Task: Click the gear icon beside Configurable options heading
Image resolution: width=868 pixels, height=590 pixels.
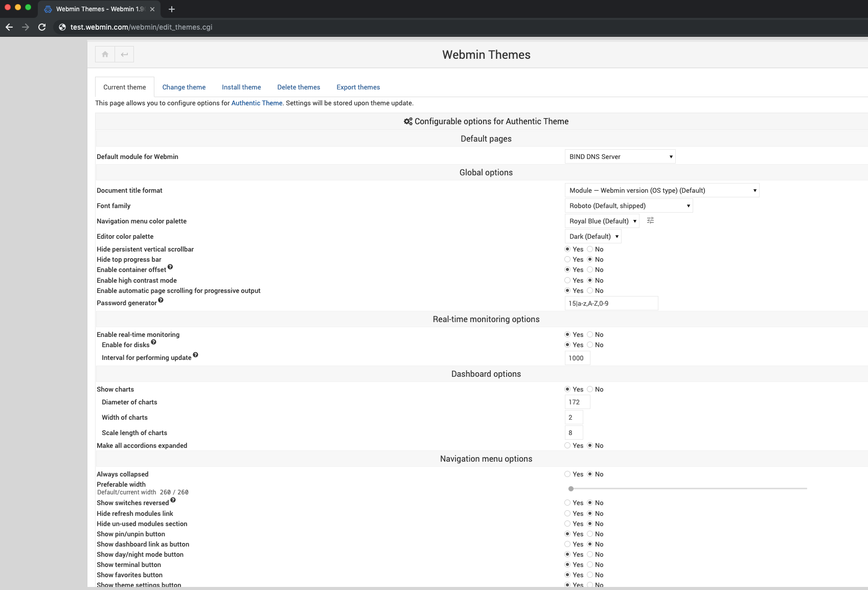Action: pyautogui.click(x=407, y=121)
